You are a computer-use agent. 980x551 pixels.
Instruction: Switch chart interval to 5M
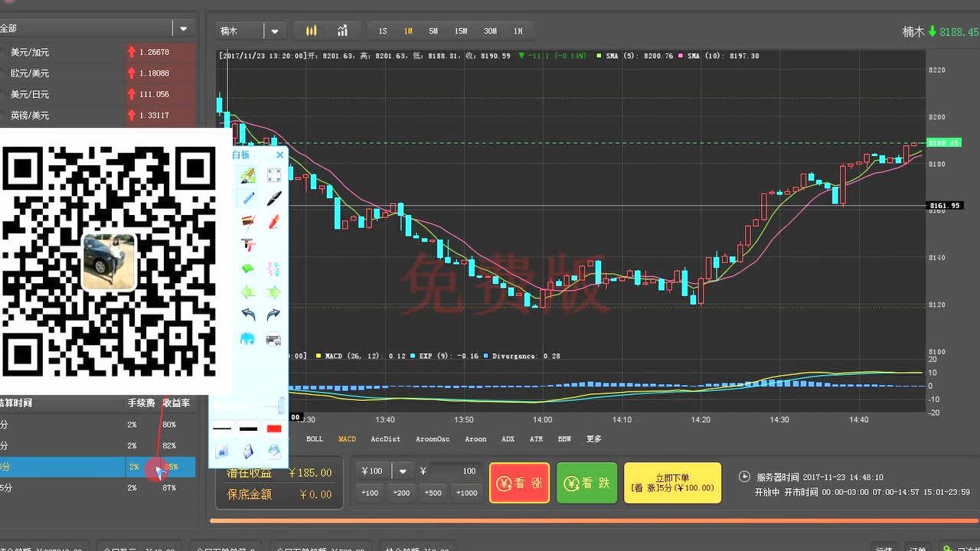(433, 31)
